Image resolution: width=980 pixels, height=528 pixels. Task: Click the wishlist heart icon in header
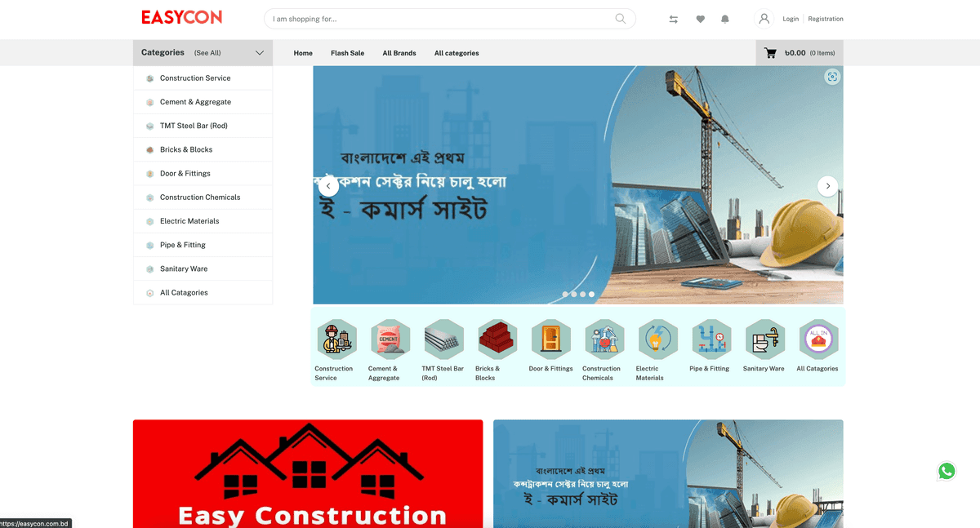click(x=700, y=18)
